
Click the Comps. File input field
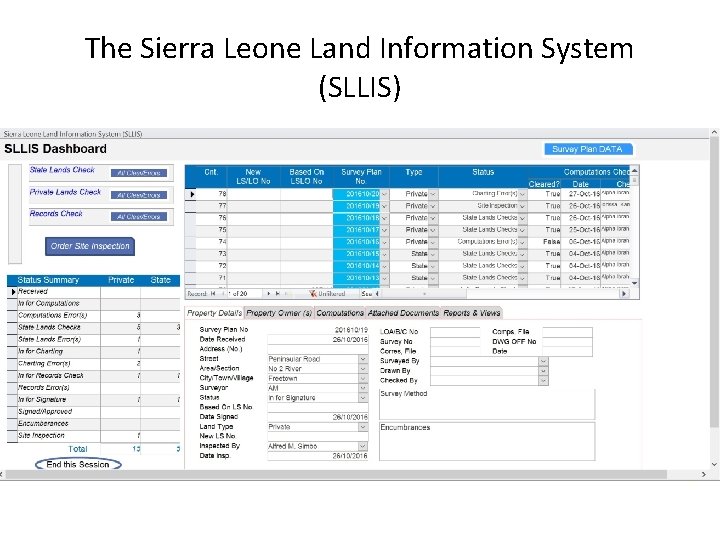[x=568, y=332]
